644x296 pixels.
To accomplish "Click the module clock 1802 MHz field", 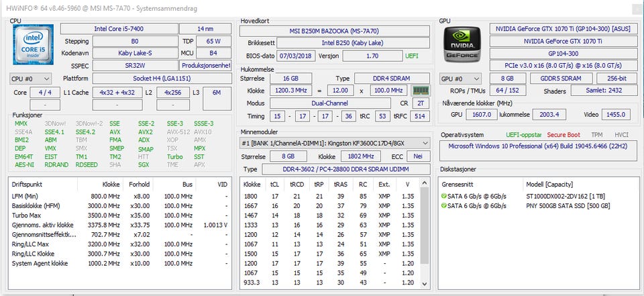I will tap(361, 156).
